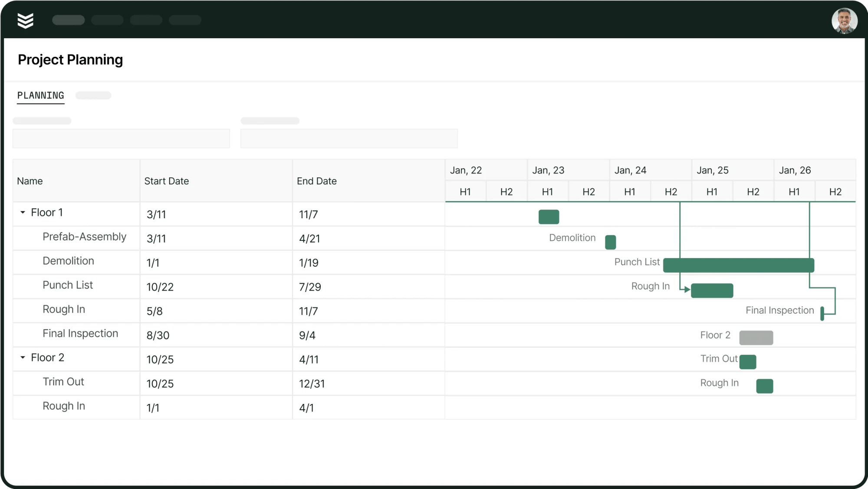
Task: Click the first left filter input field
Action: click(121, 138)
